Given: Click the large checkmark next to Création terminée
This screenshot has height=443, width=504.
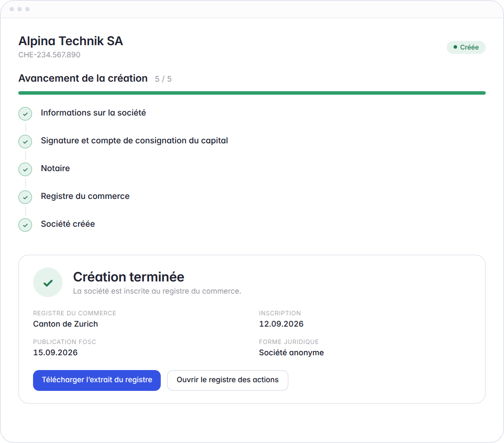Looking at the screenshot, I should tap(48, 282).
